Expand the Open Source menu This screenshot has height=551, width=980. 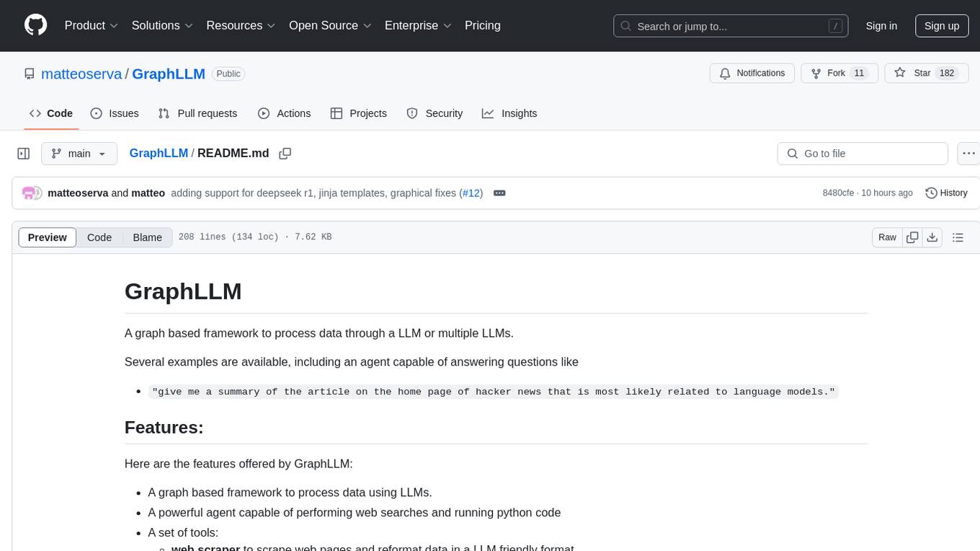coord(330,25)
